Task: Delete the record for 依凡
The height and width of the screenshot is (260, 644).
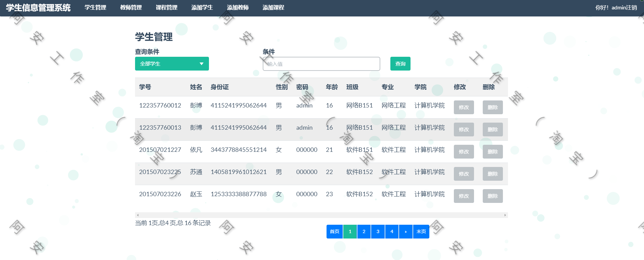Action: 493,152
